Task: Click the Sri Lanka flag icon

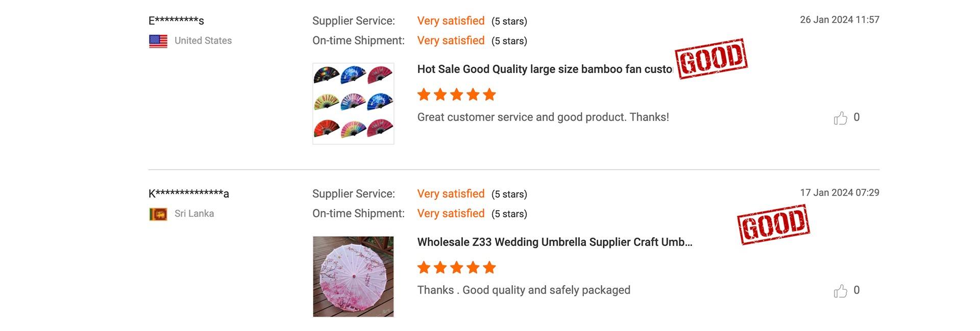Action: coord(158,214)
